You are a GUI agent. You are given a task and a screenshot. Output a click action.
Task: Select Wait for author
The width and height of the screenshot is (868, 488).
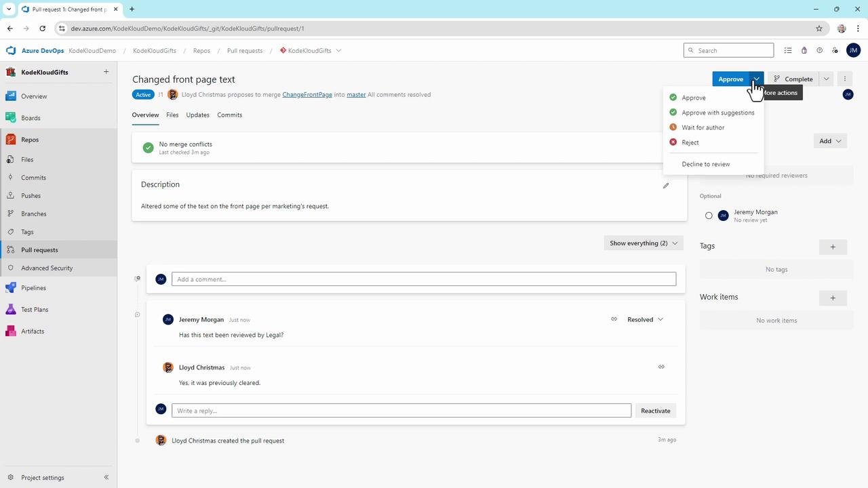click(713, 127)
